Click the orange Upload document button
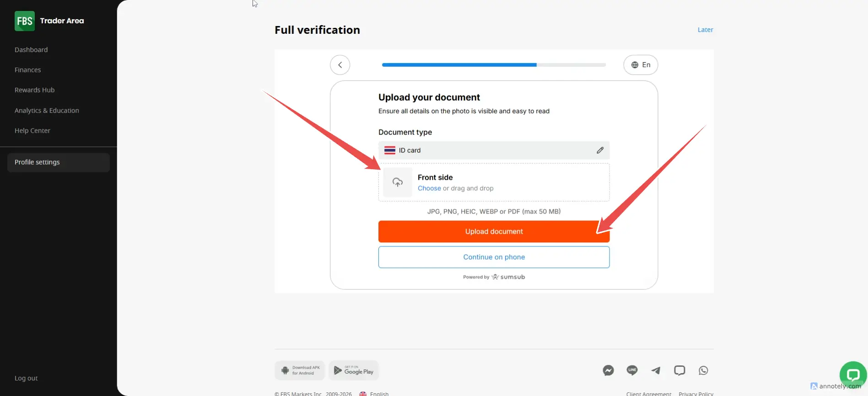868x396 pixels. [x=494, y=231]
